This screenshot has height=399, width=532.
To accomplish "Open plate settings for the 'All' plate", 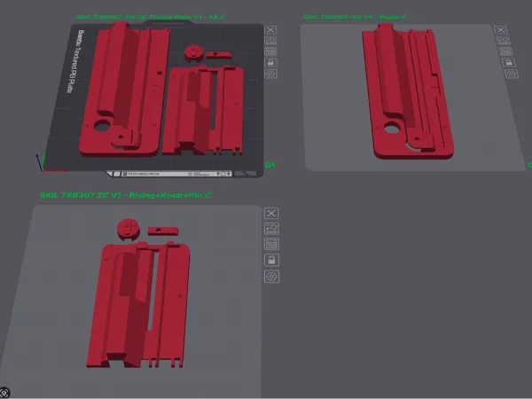I will point(270,74).
